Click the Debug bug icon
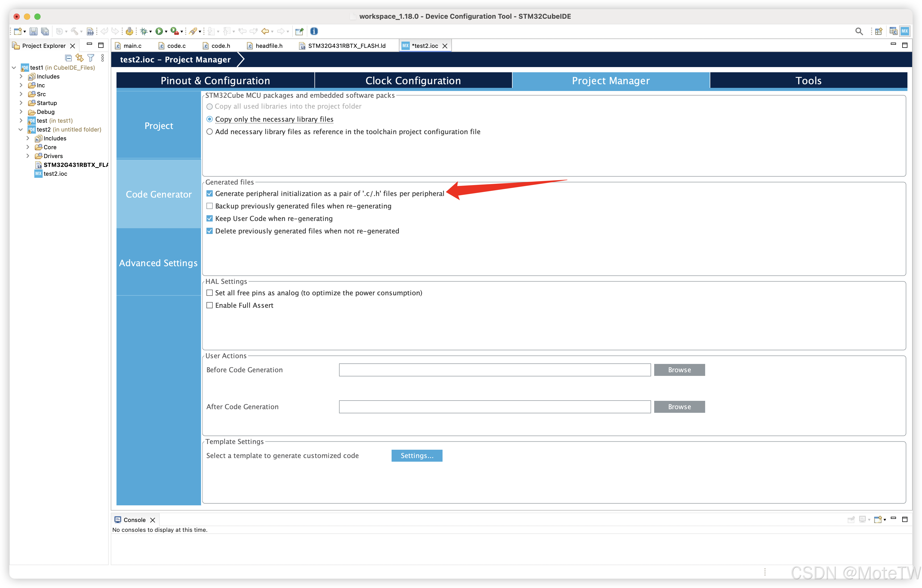Viewport: 922px width, 588px height. click(x=144, y=31)
